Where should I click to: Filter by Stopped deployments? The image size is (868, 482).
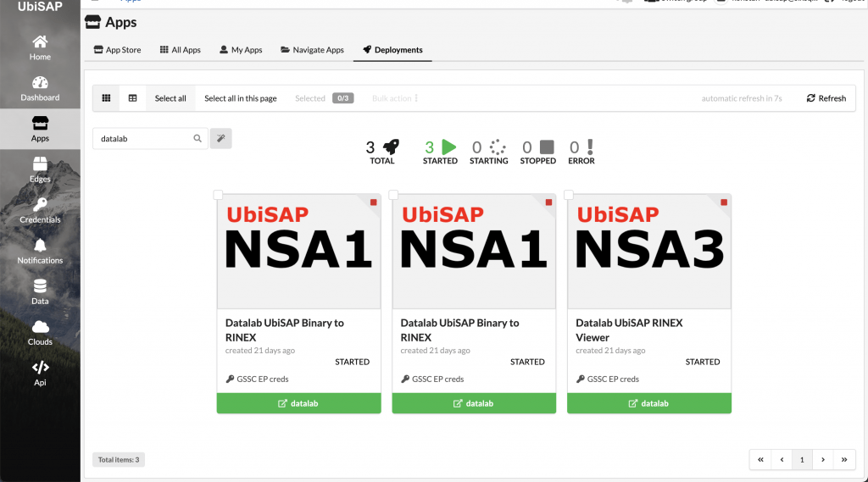[538, 152]
